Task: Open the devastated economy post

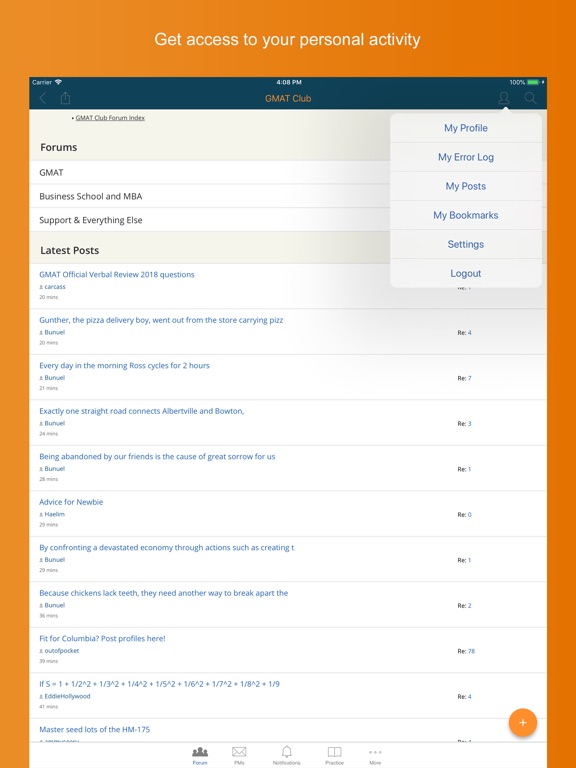Action: 167,548
